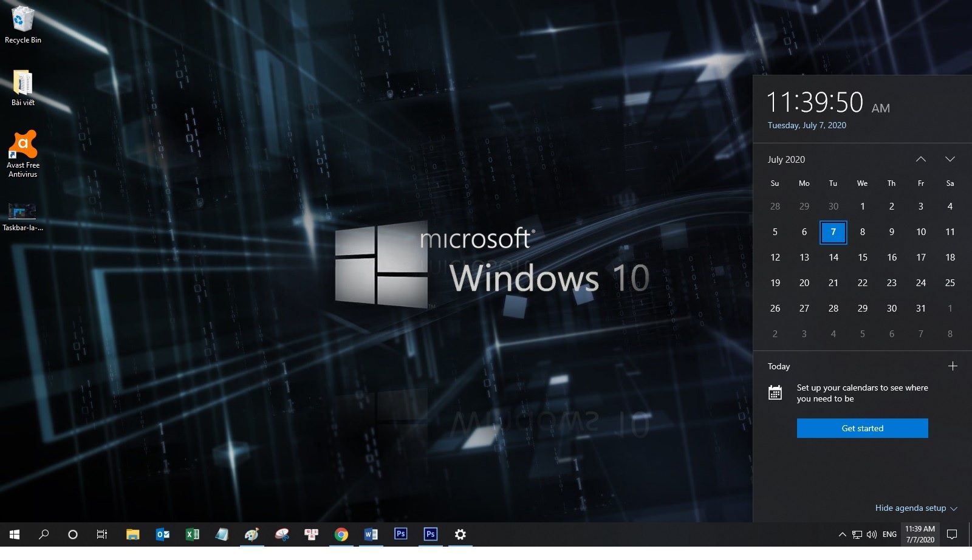This screenshot has width=972, height=560.
Task: Pick July 1 in the calendar grid
Action: (863, 207)
